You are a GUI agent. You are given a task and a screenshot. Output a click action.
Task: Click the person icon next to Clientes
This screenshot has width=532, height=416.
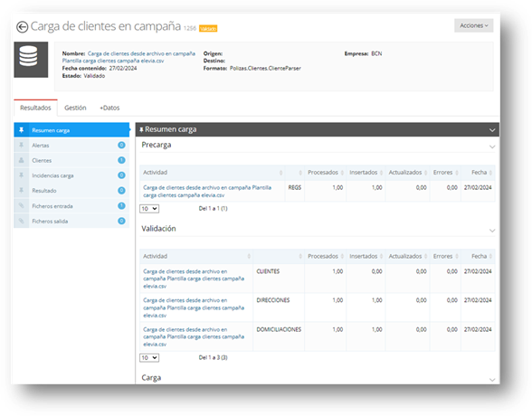22,160
